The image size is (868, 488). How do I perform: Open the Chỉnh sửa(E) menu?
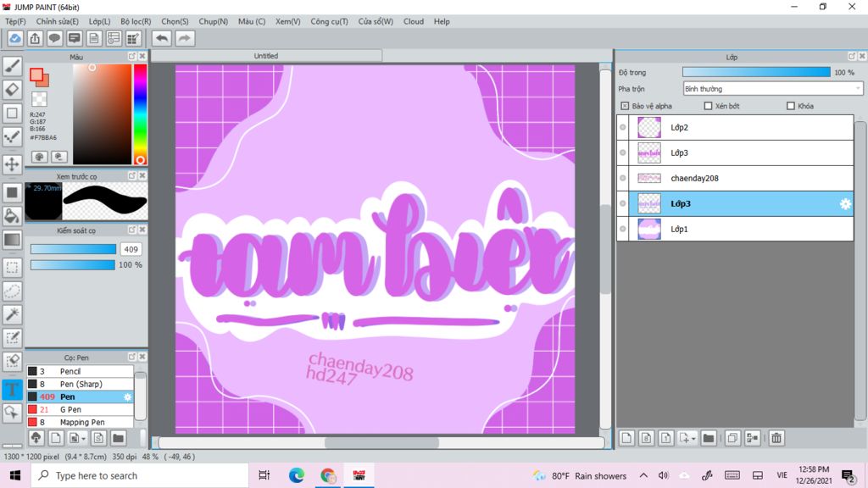coord(57,21)
